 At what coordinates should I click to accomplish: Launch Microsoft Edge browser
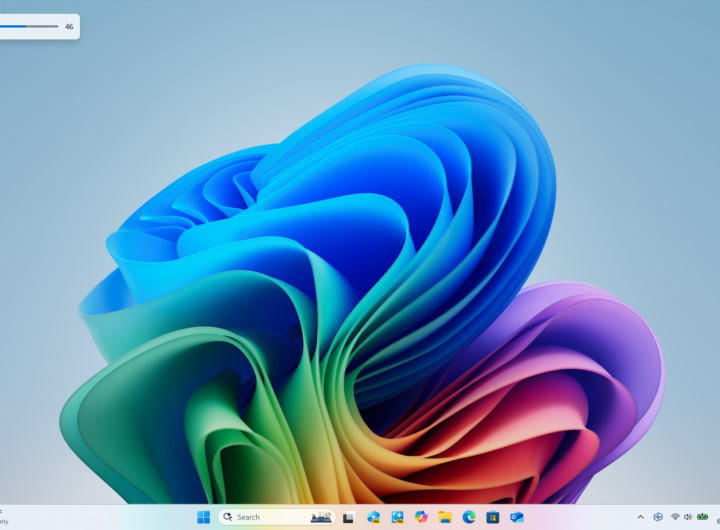469,517
